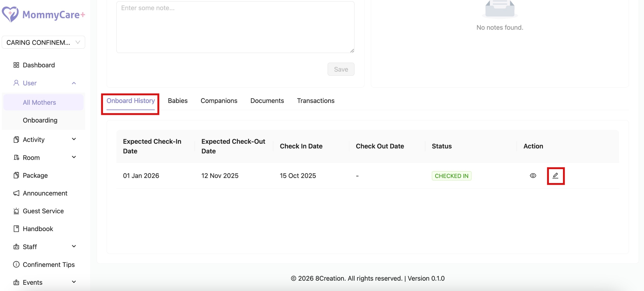
Task: Go to Onboarding in sidebar
Action: [x=40, y=120]
